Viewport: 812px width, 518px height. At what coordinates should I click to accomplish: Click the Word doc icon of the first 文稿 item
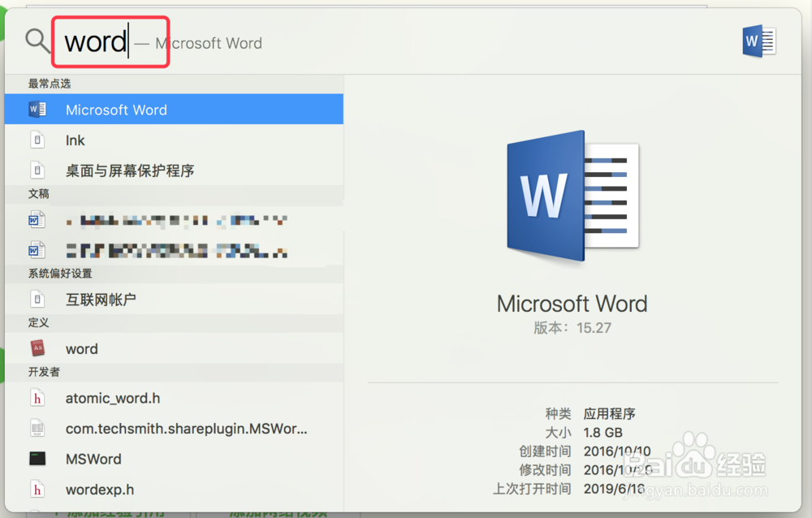(37, 220)
